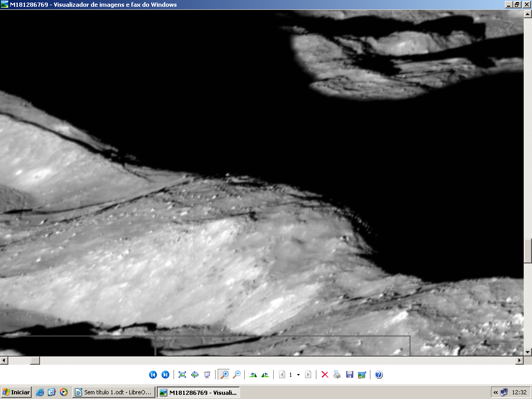
Task: Open the Iniciar start menu
Action: 16,392
